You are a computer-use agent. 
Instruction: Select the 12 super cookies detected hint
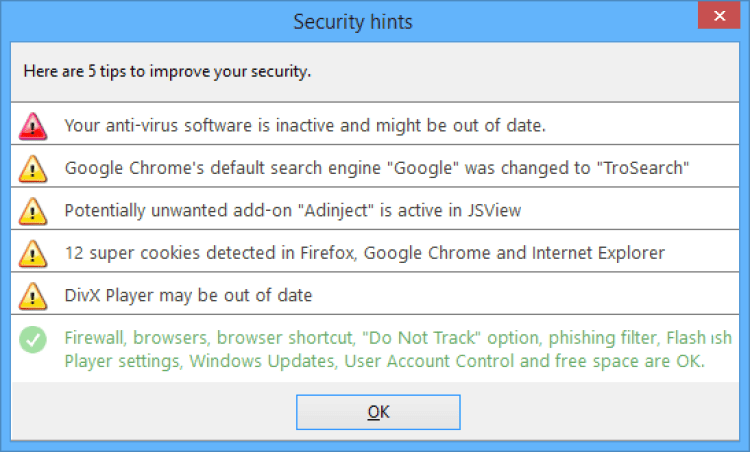(364, 253)
